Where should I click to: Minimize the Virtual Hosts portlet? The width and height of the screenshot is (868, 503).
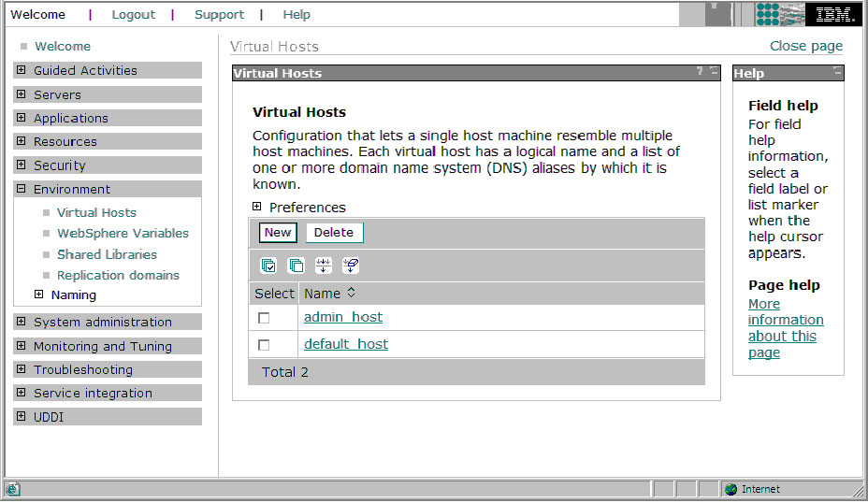[714, 71]
